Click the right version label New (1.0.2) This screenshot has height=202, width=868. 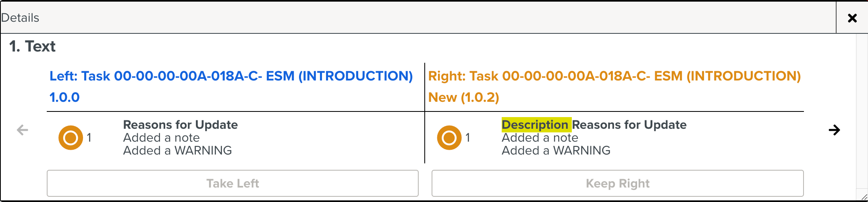coord(463,97)
